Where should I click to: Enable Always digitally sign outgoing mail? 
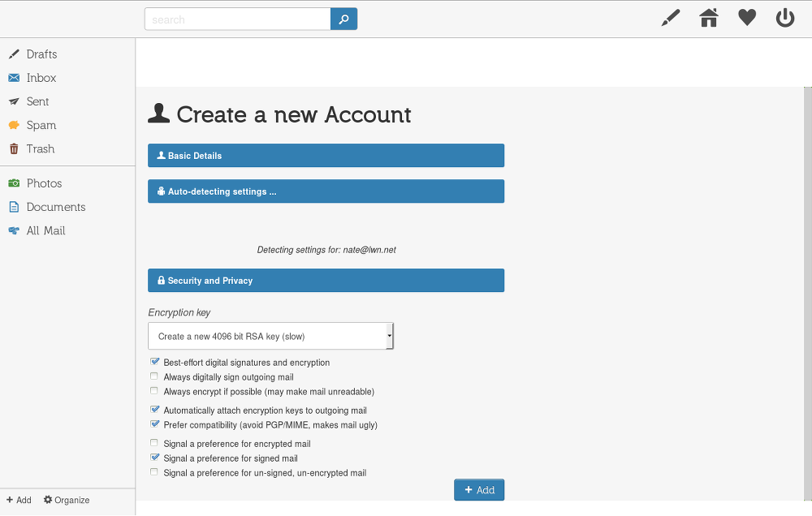pos(154,376)
